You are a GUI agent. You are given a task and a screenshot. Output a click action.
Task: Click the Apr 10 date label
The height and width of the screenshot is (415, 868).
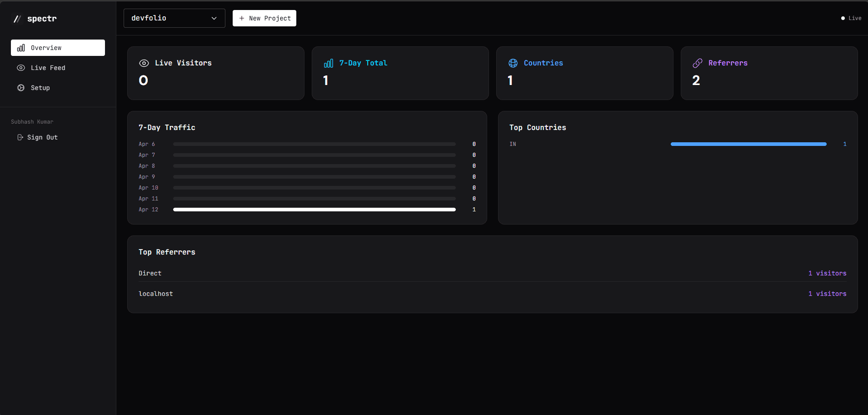pos(149,188)
